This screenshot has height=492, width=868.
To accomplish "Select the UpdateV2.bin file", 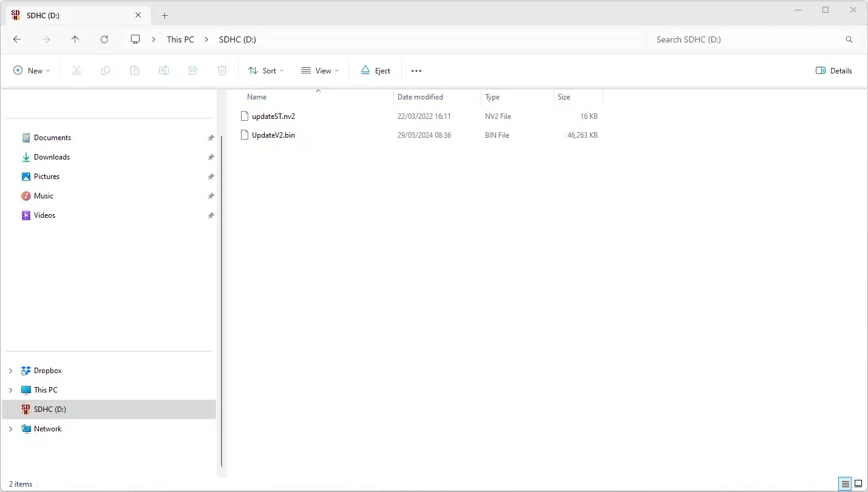I will 273,135.
